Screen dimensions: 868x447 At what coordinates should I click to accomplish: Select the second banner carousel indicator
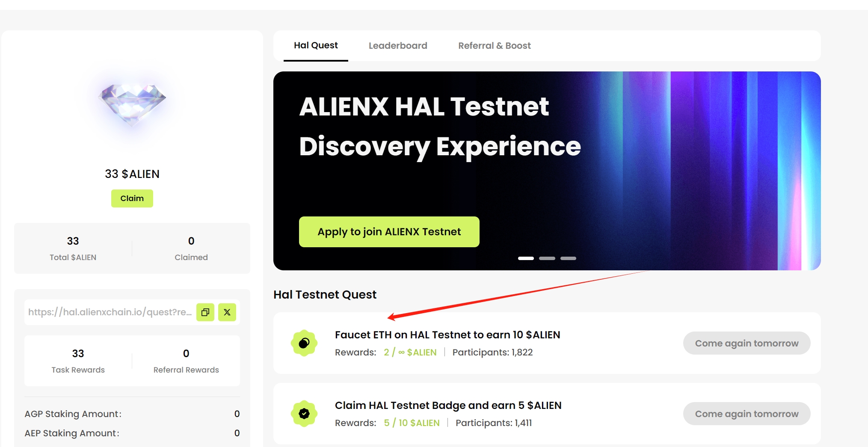point(547,258)
